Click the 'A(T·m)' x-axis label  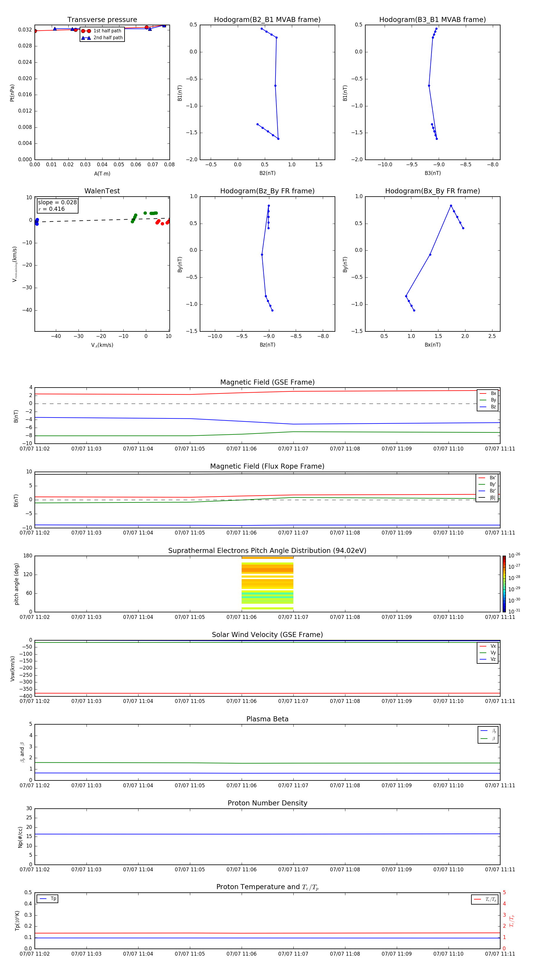pyautogui.click(x=102, y=173)
